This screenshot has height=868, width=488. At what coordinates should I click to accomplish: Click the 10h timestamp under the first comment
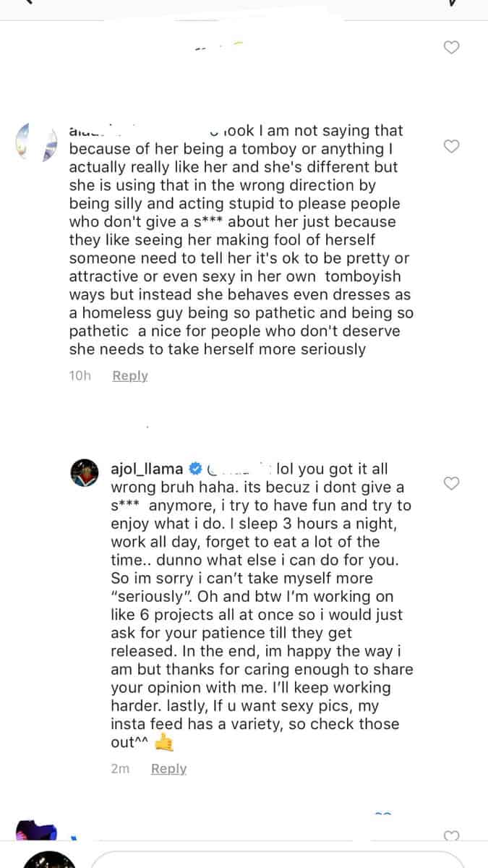(x=80, y=375)
